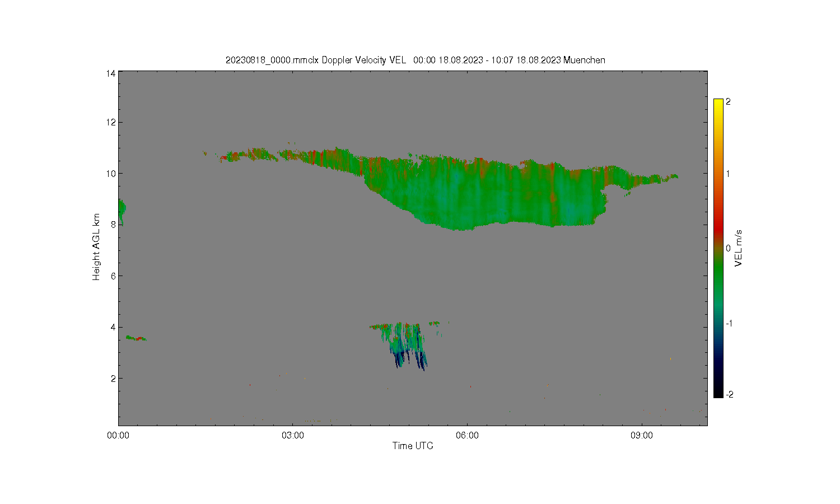
Task: Click the 'Time UTC' x-axis label
Action: (x=413, y=446)
